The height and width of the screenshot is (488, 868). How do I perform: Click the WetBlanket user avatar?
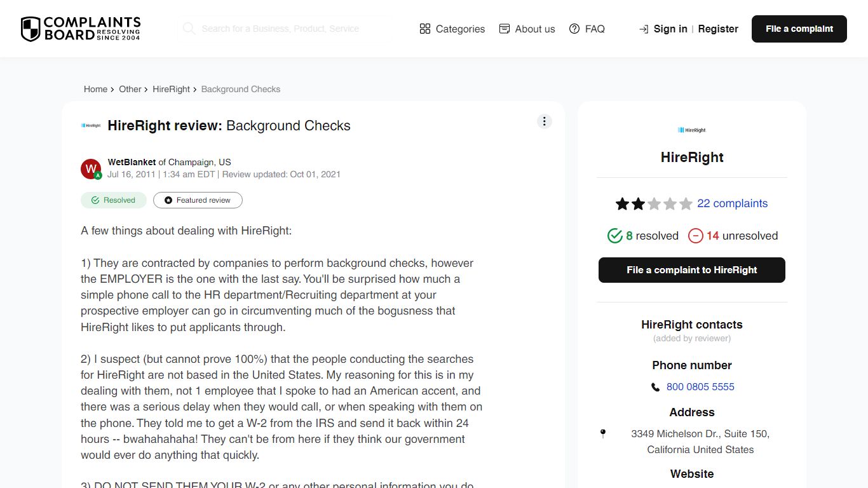pyautogui.click(x=91, y=169)
